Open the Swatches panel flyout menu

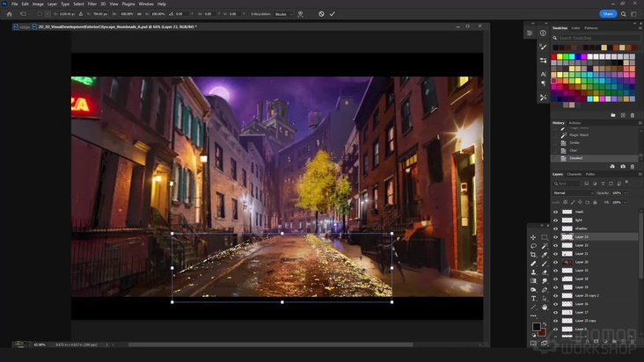point(640,28)
